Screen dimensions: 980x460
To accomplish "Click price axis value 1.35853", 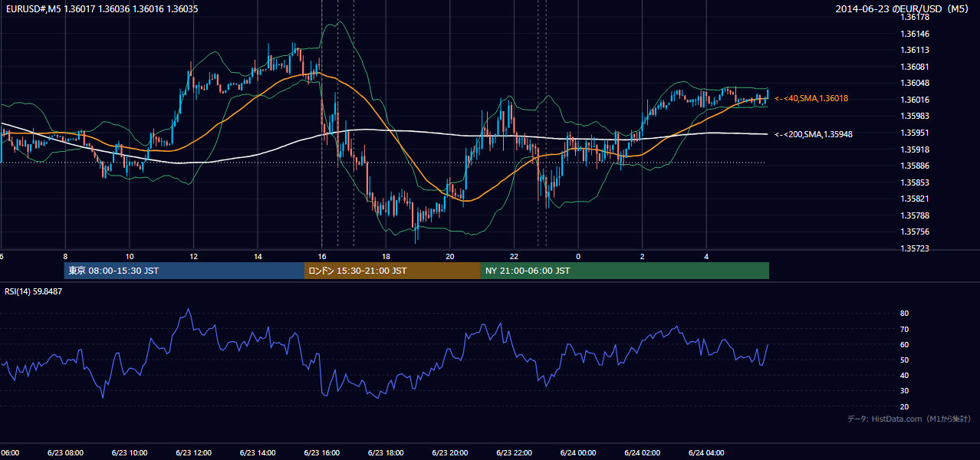I will coord(916,182).
